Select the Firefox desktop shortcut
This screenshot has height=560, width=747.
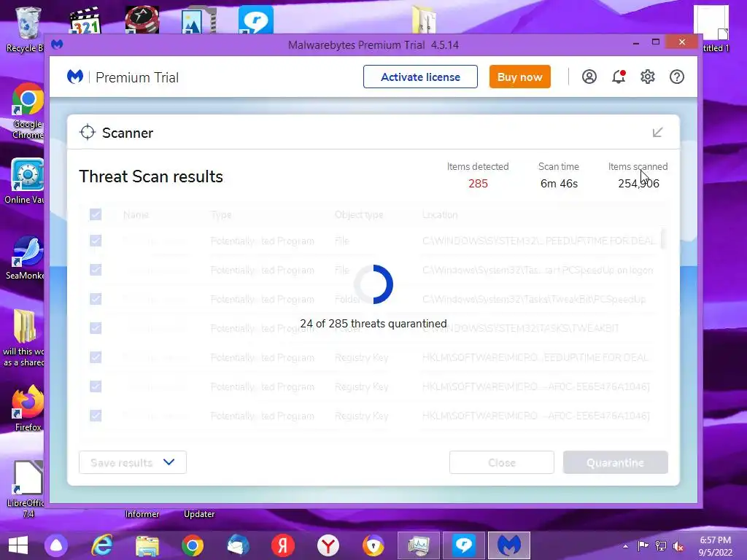pos(27,408)
